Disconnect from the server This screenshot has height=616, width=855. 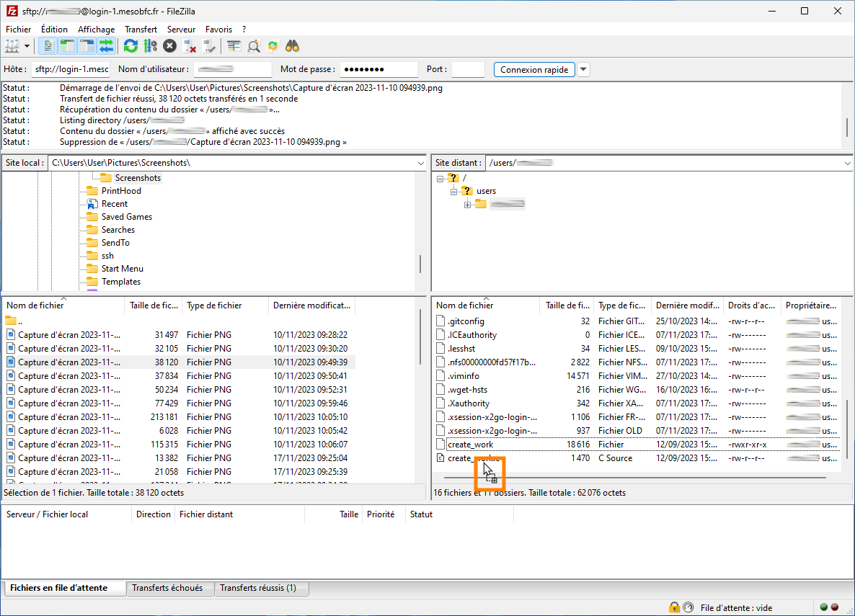(x=190, y=45)
